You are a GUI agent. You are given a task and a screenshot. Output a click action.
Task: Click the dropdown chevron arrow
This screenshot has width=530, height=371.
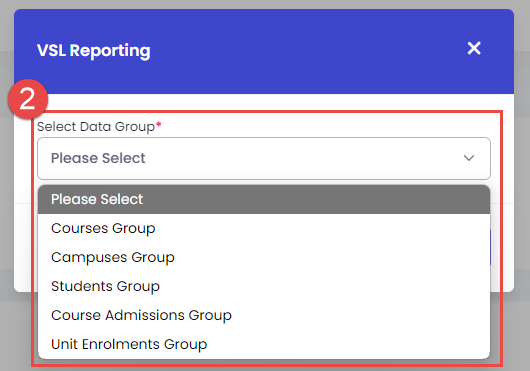[x=469, y=158]
